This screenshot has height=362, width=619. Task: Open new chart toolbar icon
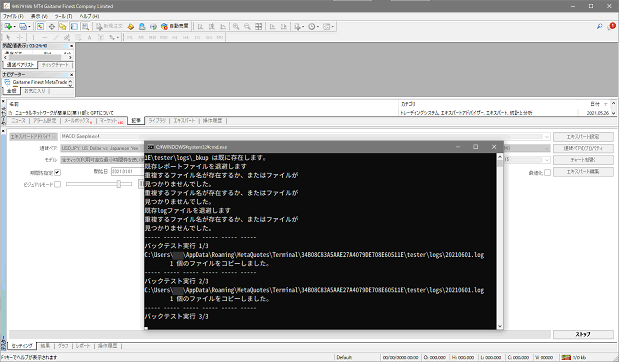click(x=8, y=26)
